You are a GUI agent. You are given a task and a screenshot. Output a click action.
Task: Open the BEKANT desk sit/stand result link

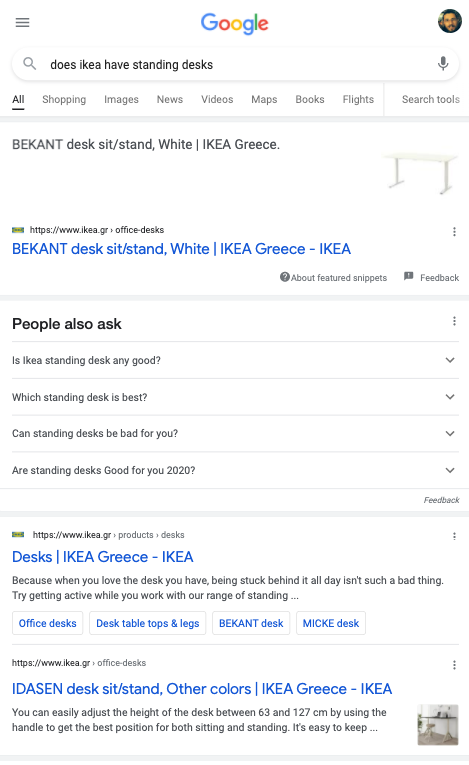pyautogui.click(x=181, y=249)
